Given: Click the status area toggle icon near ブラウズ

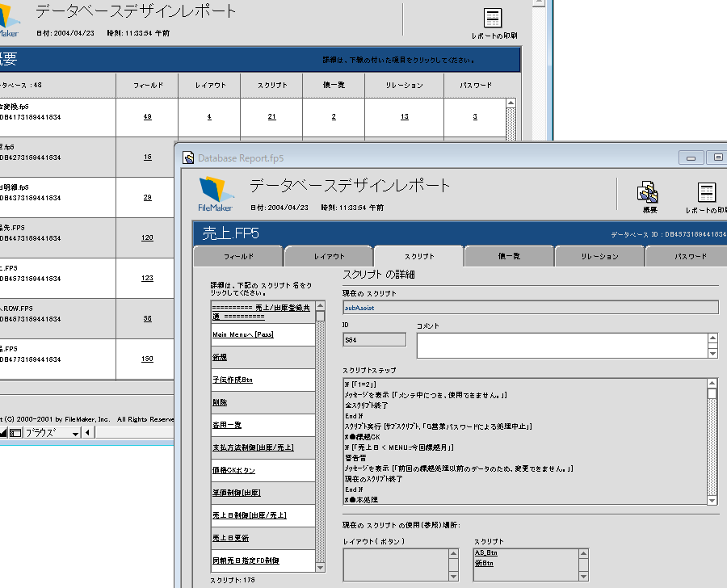Looking at the screenshot, I should 15,433.
